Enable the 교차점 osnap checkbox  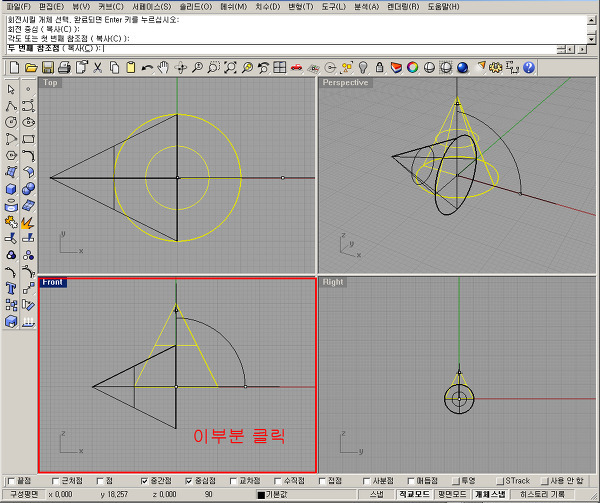233,481
